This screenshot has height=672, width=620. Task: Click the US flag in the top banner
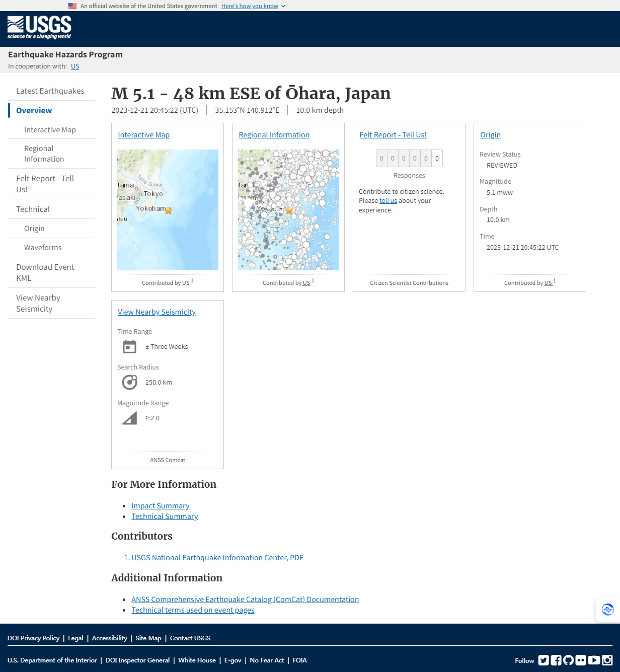(72, 6)
